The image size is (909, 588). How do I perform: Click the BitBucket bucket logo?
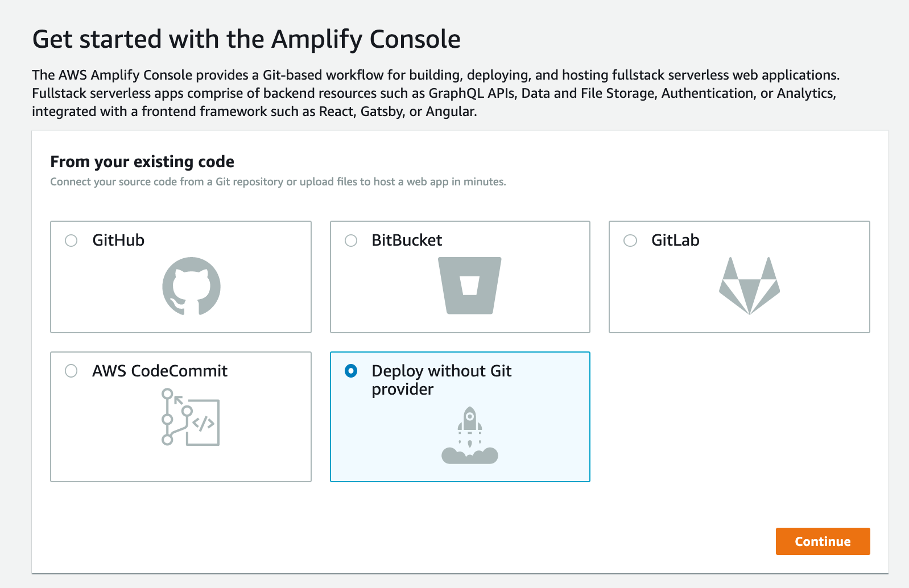pos(469,285)
